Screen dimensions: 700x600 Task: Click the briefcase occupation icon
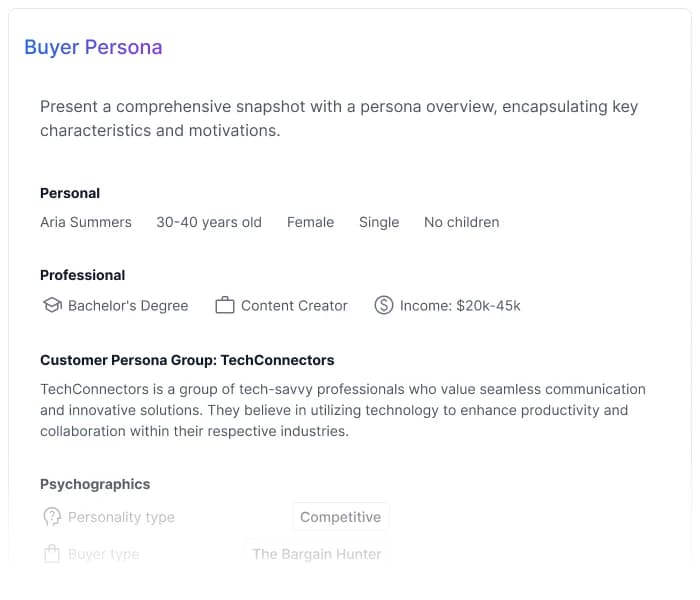coord(225,305)
